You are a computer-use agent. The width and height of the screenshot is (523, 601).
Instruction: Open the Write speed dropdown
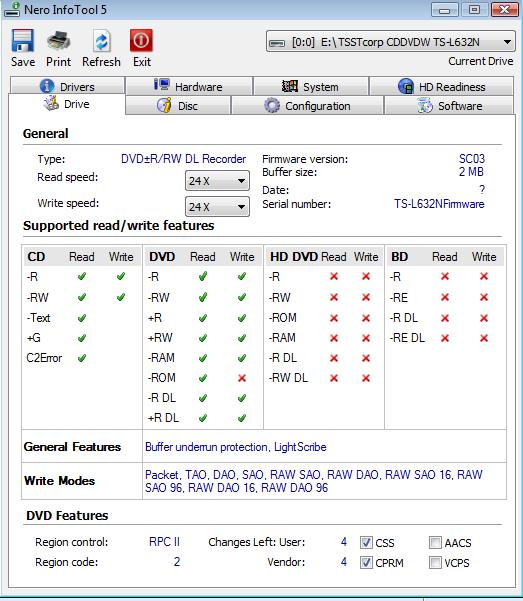tap(217, 207)
